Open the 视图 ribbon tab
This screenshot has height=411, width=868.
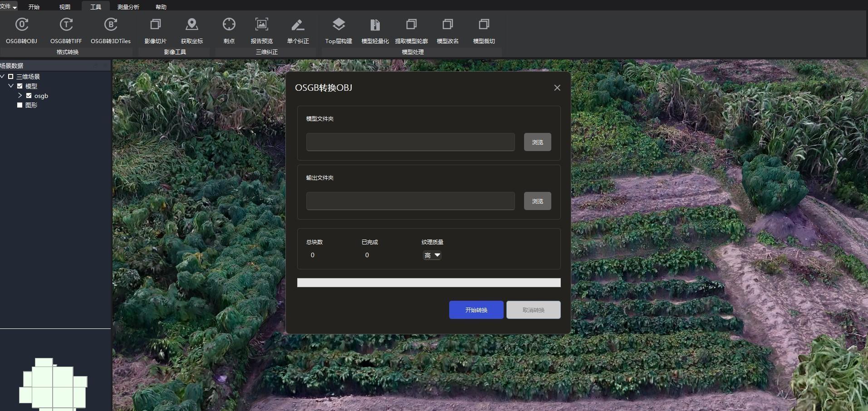point(65,7)
